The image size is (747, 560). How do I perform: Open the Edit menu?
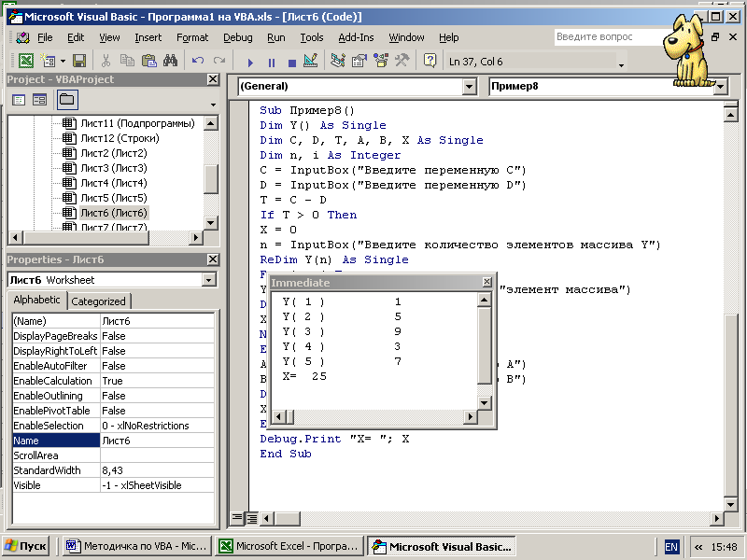[76, 37]
